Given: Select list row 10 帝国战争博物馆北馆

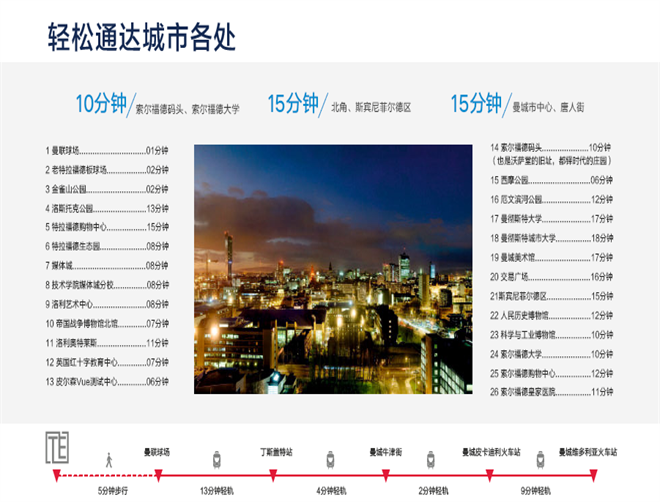Looking at the screenshot, I should tap(107, 324).
